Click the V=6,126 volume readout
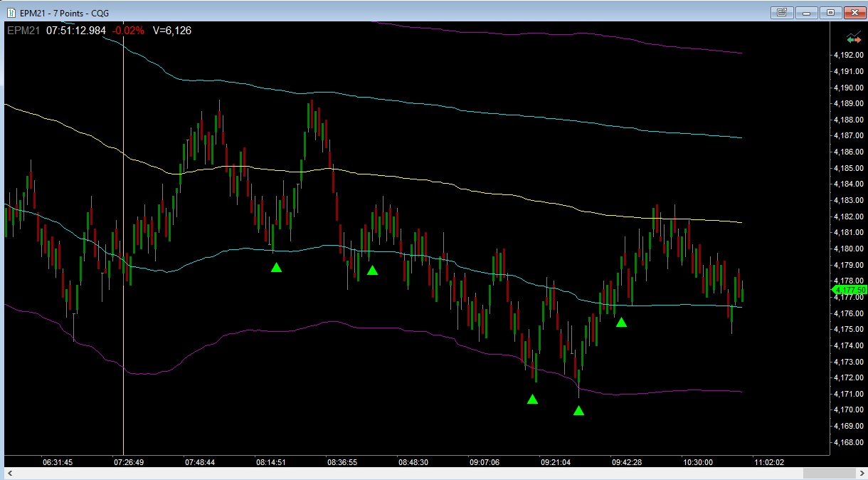This screenshot has height=480, width=868. pyautogui.click(x=171, y=31)
